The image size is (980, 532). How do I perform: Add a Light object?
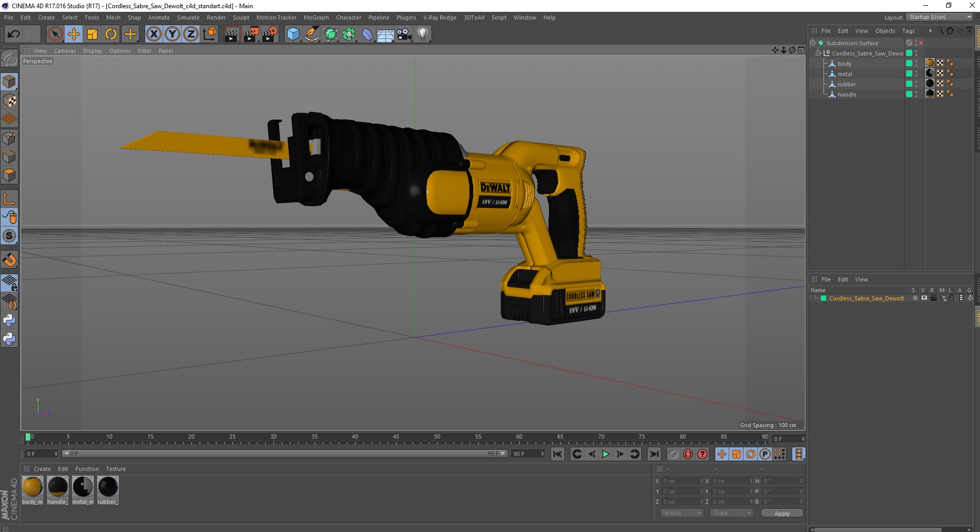point(423,34)
